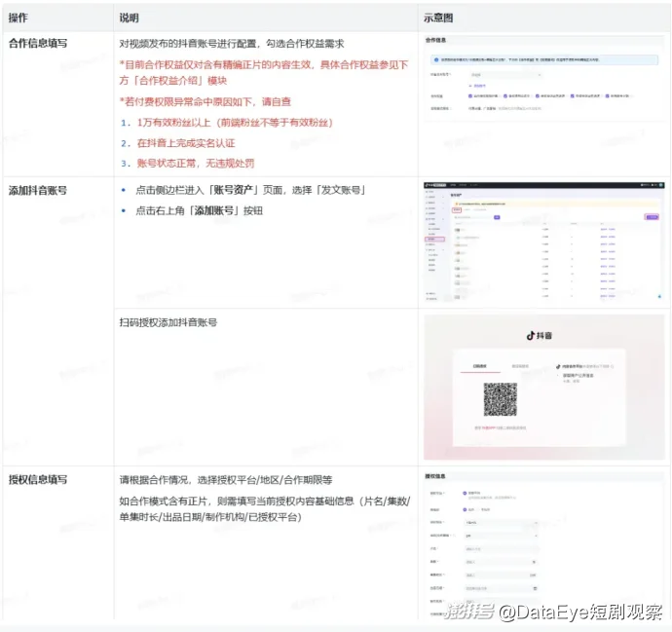Click the blue info icon in the notice banner
This screenshot has height=632, width=672.
point(437,58)
